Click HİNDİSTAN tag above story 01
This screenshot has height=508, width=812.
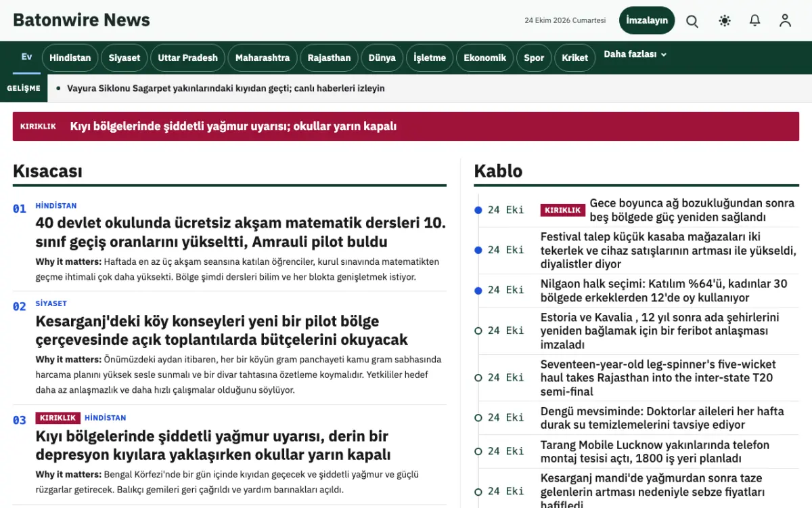(56, 205)
